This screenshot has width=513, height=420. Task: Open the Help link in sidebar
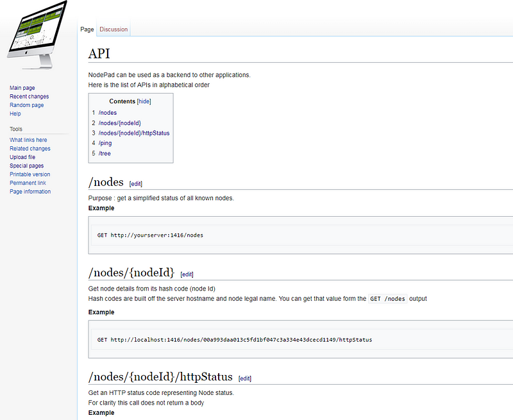point(15,113)
